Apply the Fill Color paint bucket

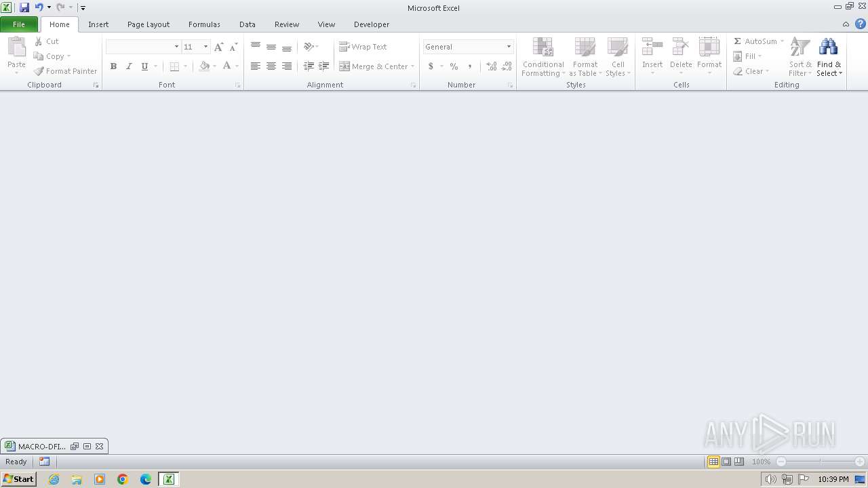click(x=204, y=66)
